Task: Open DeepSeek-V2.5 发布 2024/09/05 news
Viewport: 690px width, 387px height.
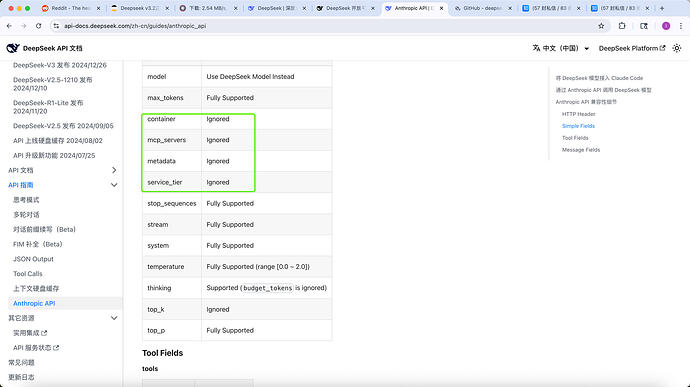Action: 63,126
